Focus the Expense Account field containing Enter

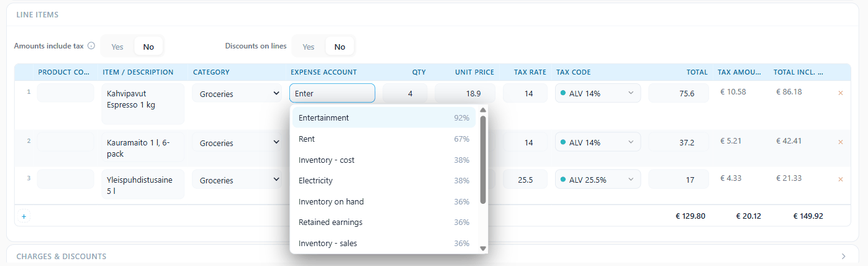tap(332, 93)
